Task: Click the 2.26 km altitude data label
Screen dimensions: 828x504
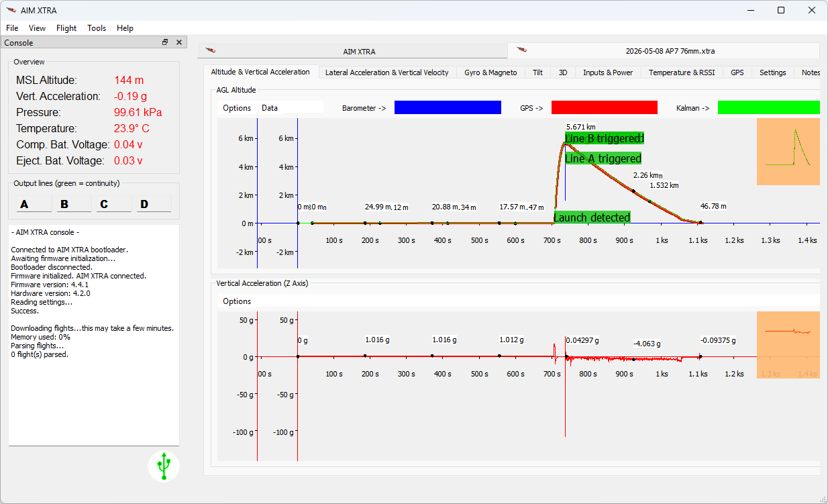Action: pyautogui.click(x=647, y=175)
